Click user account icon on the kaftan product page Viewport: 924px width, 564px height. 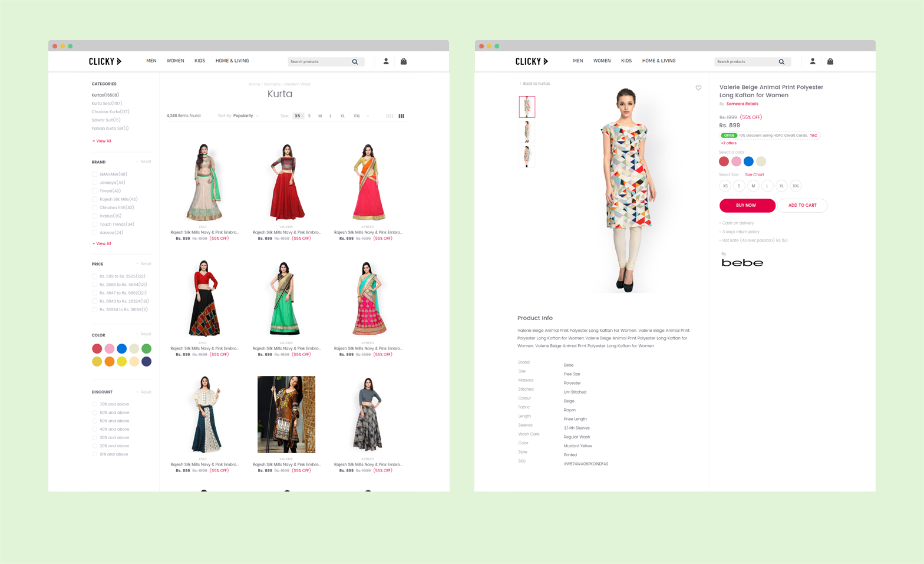click(x=813, y=61)
